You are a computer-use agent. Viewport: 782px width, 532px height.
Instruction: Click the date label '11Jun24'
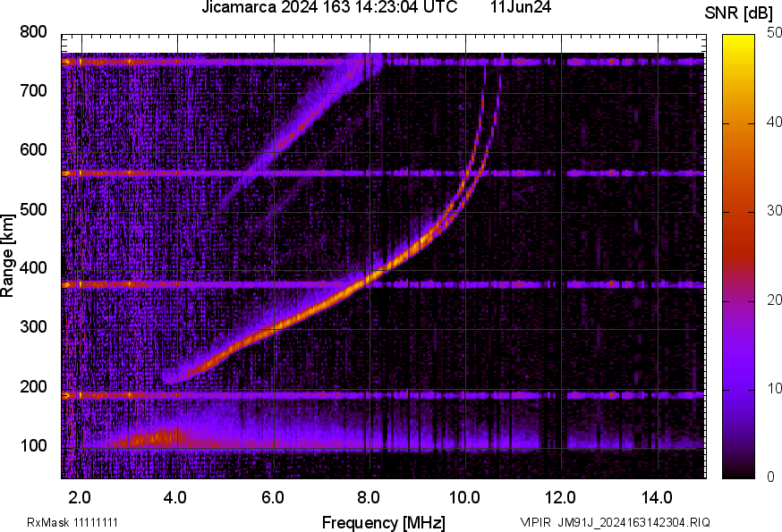point(521,7)
